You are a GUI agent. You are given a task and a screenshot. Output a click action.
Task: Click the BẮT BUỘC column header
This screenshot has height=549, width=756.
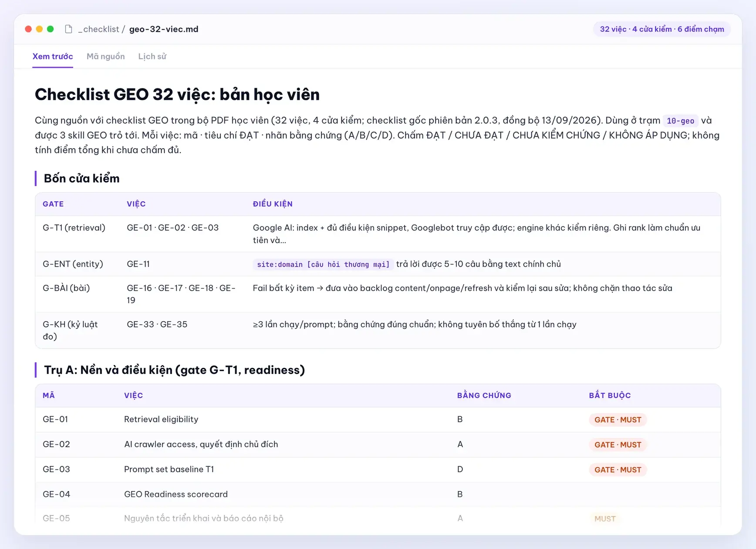click(x=610, y=396)
